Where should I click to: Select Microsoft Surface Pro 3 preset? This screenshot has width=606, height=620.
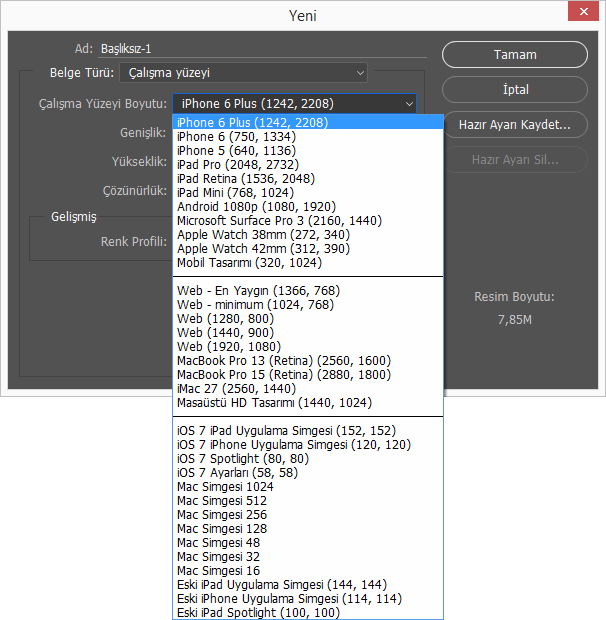coord(308,221)
